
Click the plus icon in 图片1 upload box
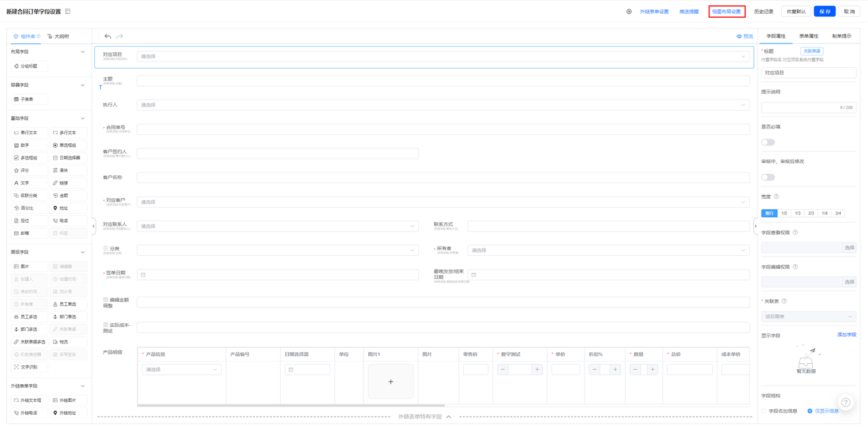(391, 381)
